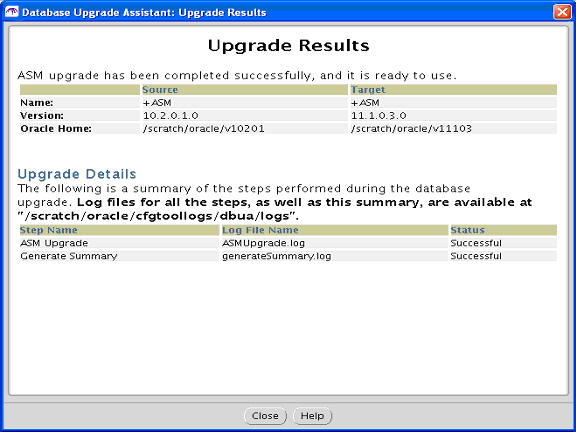The width and height of the screenshot is (576, 432).
Task: Close the Database Upgrade Assistant window
Action: tap(562, 12)
